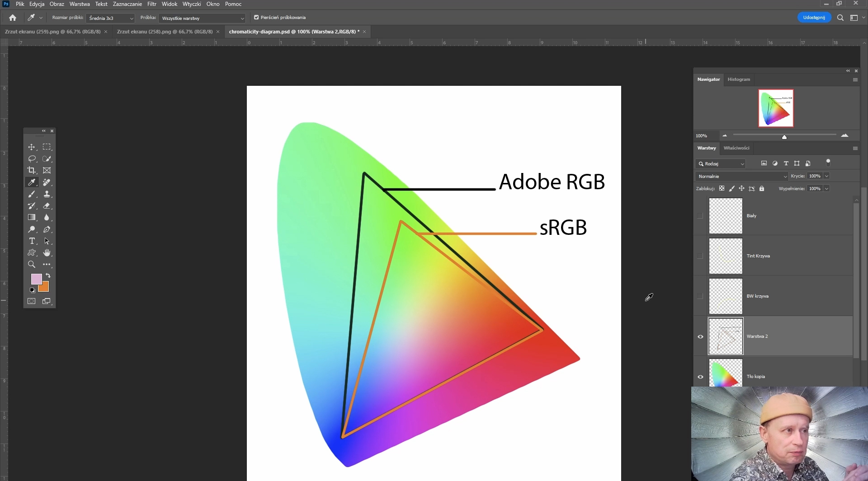The width and height of the screenshot is (868, 481).
Task: Filter layers by adjustment layers
Action: [x=775, y=163]
